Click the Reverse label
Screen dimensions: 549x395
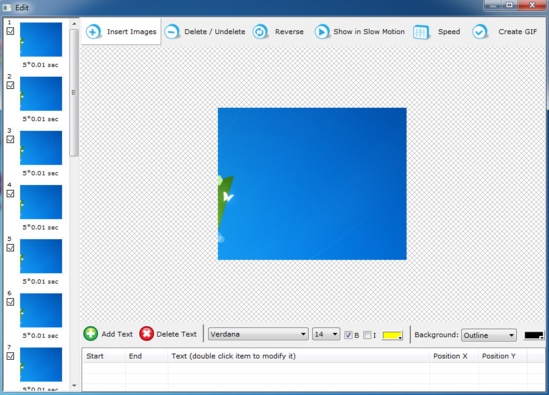289,32
